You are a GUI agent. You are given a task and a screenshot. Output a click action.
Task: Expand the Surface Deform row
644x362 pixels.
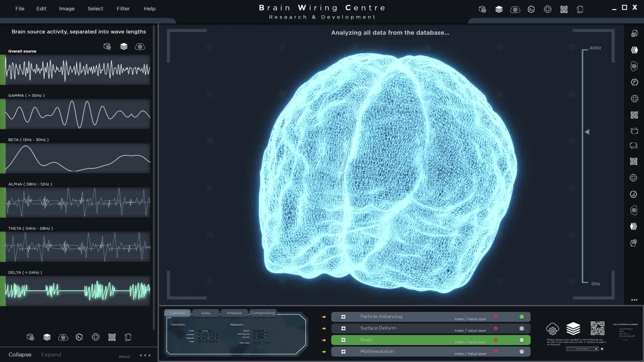pyautogui.click(x=344, y=328)
